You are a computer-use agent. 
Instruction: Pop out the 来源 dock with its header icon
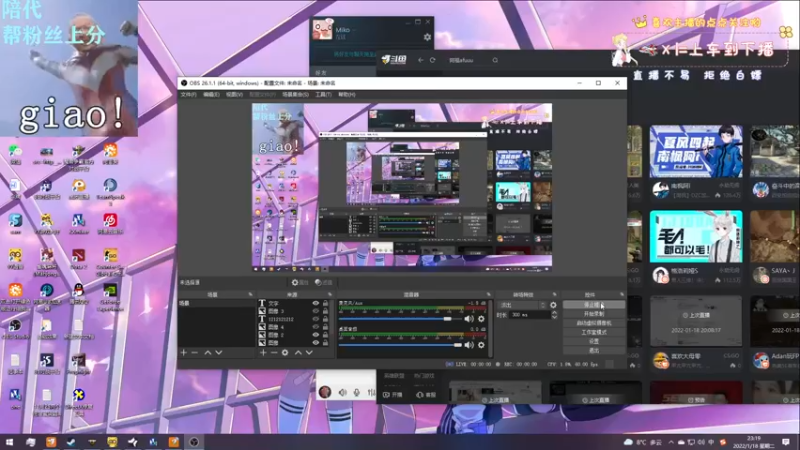coord(330,294)
